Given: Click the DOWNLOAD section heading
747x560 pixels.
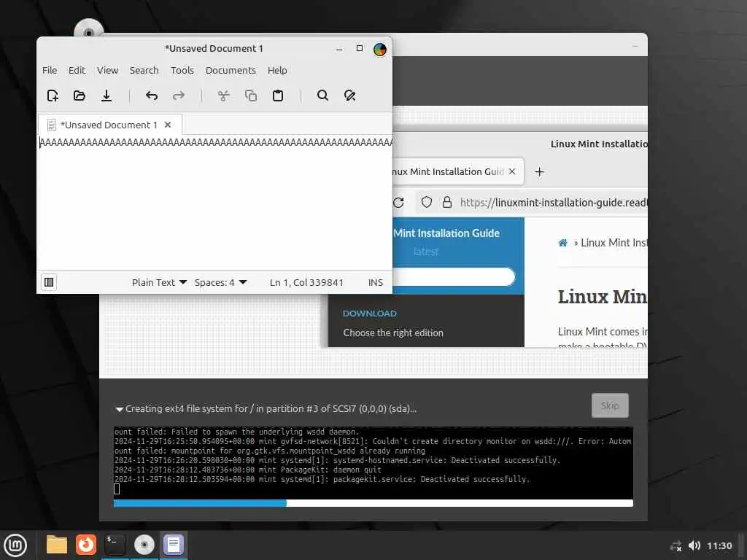Looking at the screenshot, I should (370, 314).
